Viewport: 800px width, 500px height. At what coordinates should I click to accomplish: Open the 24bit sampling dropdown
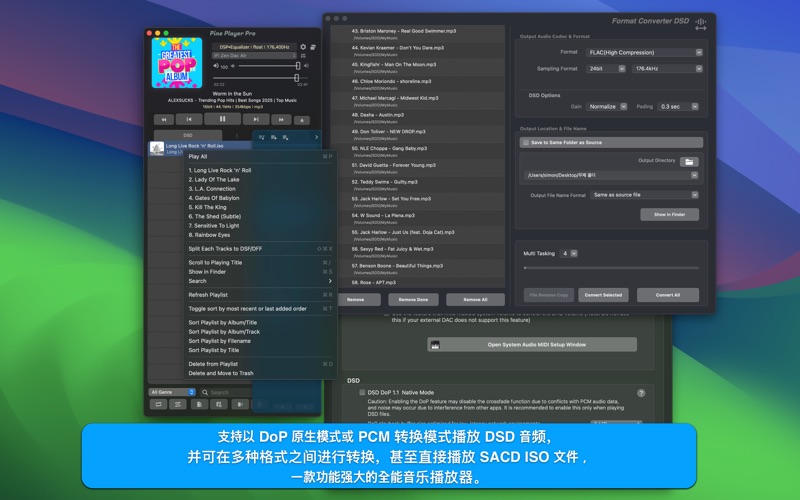point(606,68)
